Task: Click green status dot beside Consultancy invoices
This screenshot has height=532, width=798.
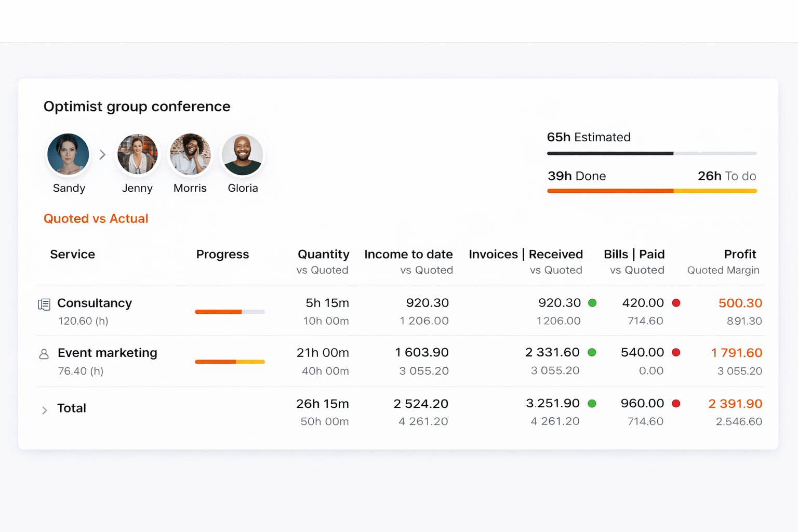Action: click(592, 303)
